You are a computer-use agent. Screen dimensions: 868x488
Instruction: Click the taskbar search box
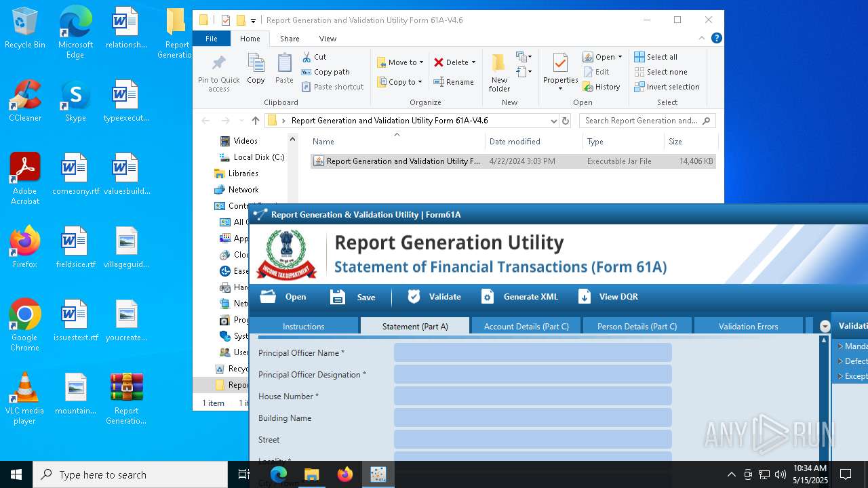[x=130, y=474]
